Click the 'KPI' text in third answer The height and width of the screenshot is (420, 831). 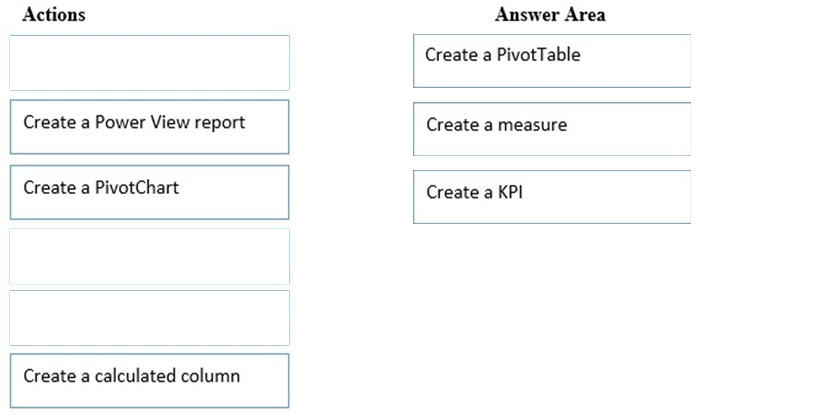point(510,192)
